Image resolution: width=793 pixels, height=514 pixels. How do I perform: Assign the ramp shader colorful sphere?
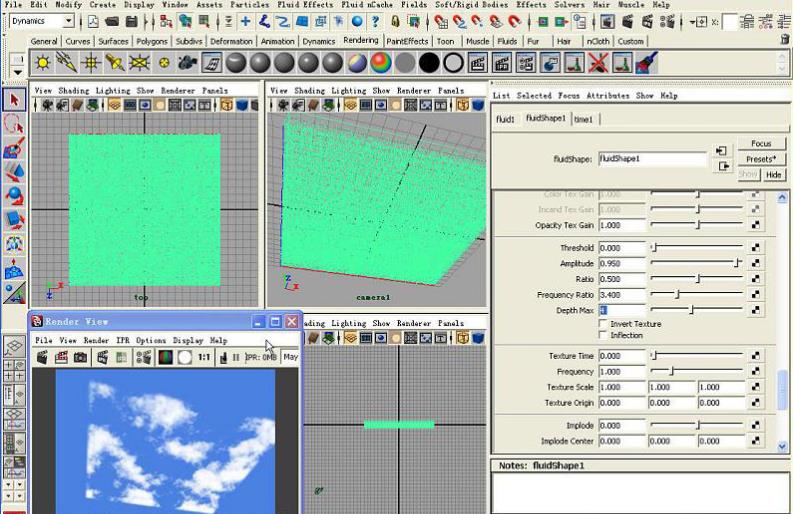381,63
